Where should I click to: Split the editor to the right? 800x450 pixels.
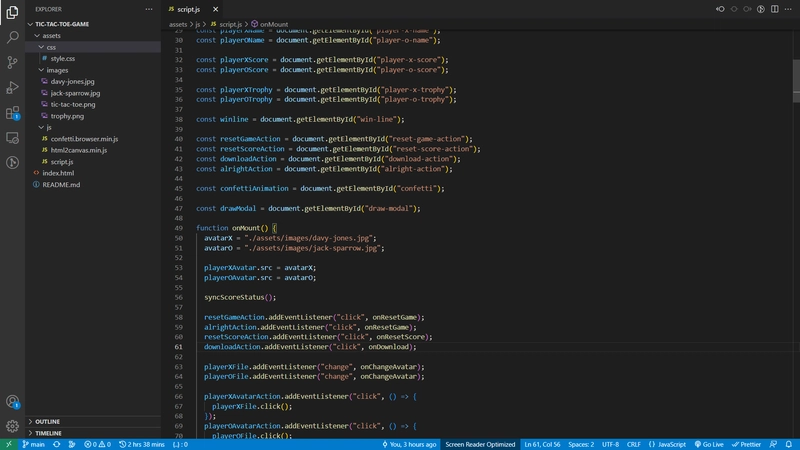point(774,9)
